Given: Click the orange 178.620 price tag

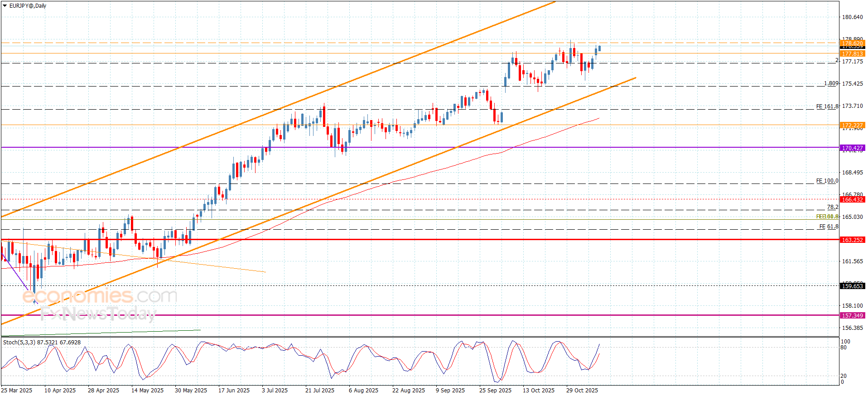Looking at the screenshot, I should [852, 43].
